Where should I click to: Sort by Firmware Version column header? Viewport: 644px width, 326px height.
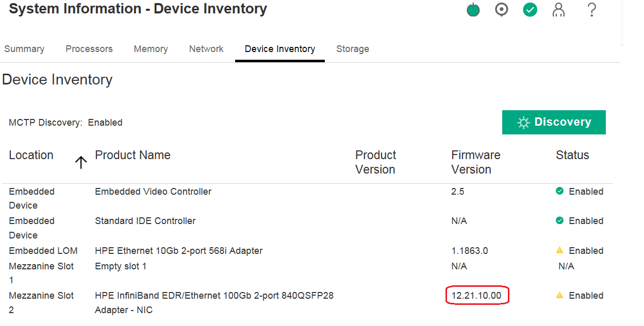pyautogui.click(x=475, y=162)
